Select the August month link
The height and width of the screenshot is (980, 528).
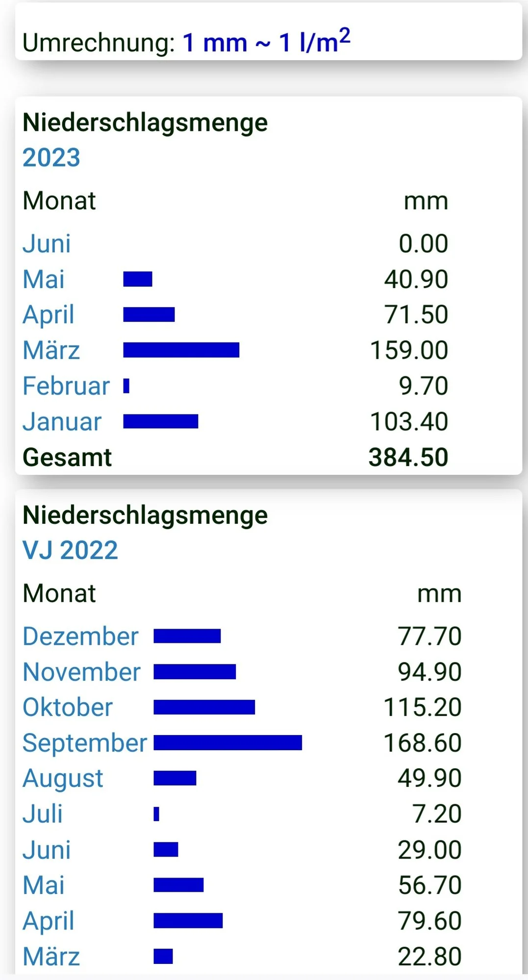63,779
